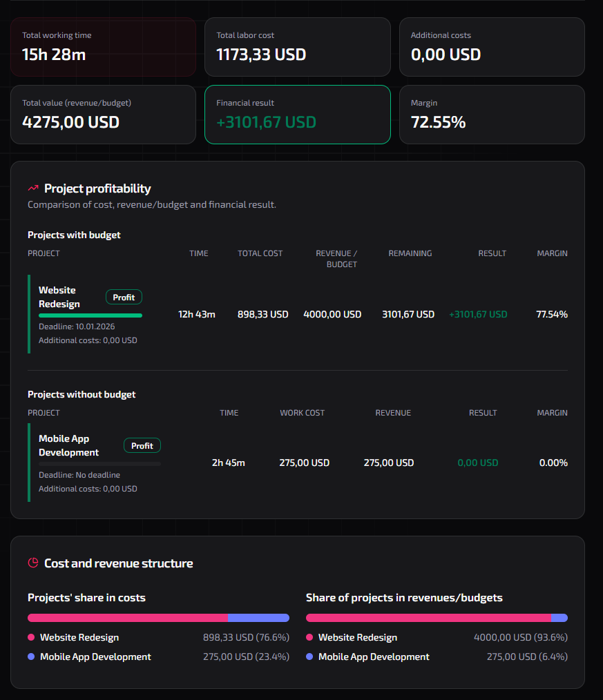This screenshot has width=603, height=700.
Task: Click the Profit badge on Mobile App Development
Action: tap(142, 446)
